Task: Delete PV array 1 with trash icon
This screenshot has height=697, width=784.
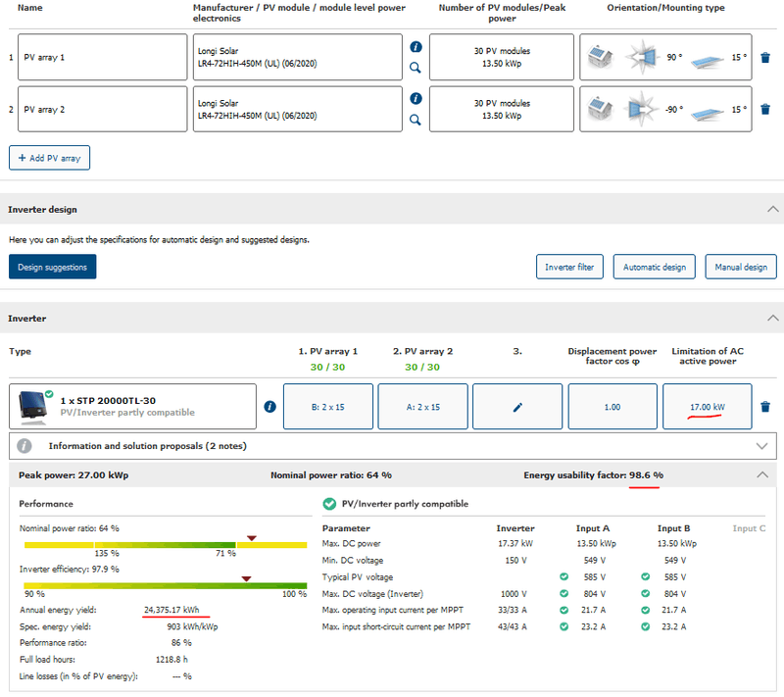Action: (x=765, y=58)
